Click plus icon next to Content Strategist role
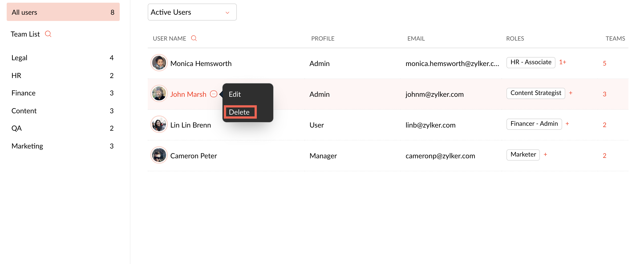This screenshot has width=644, height=264. (571, 93)
